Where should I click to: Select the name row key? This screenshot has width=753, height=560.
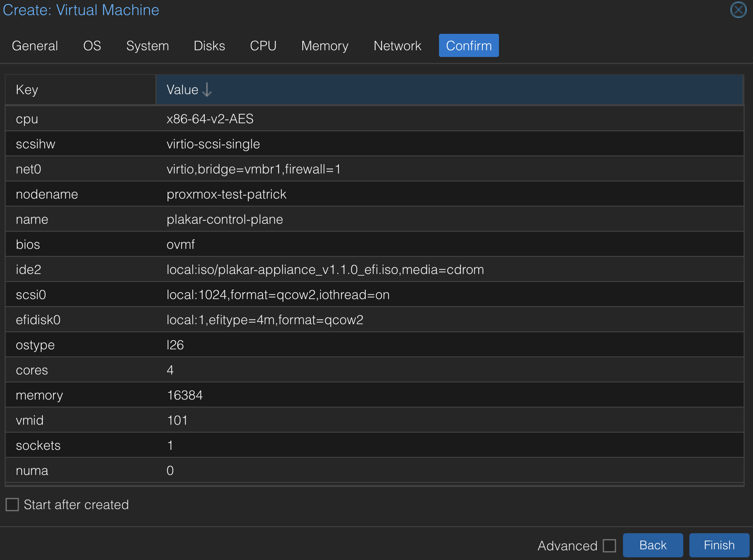(x=32, y=219)
